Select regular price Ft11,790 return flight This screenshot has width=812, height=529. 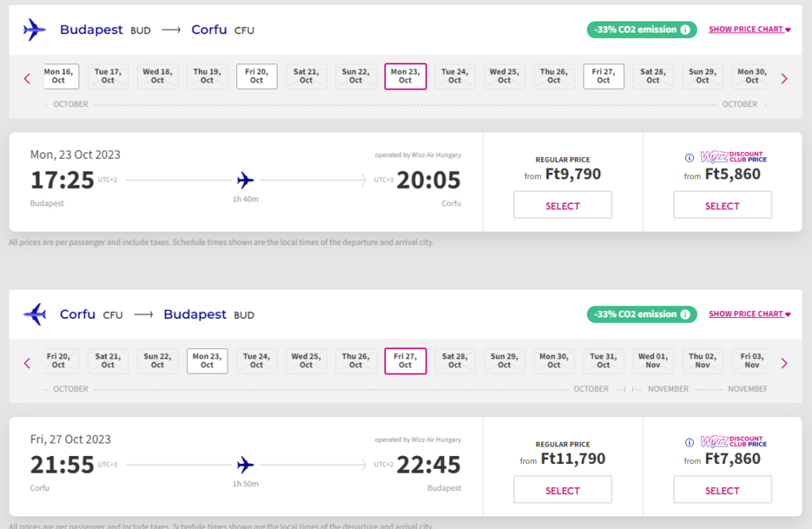562,490
